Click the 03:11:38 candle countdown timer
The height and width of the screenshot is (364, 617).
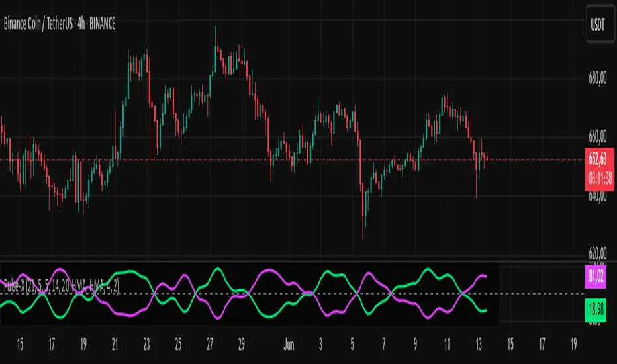click(x=600, y=178)
